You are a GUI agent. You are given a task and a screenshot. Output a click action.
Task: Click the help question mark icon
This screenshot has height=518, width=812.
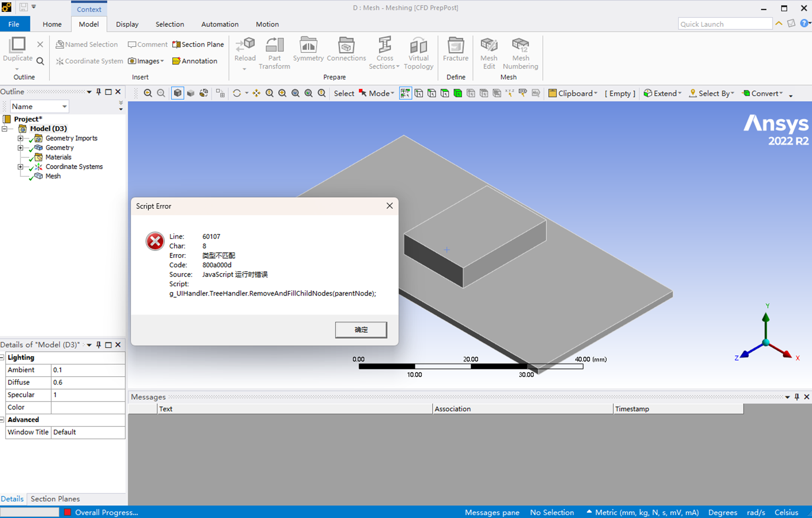click(804, 23)
